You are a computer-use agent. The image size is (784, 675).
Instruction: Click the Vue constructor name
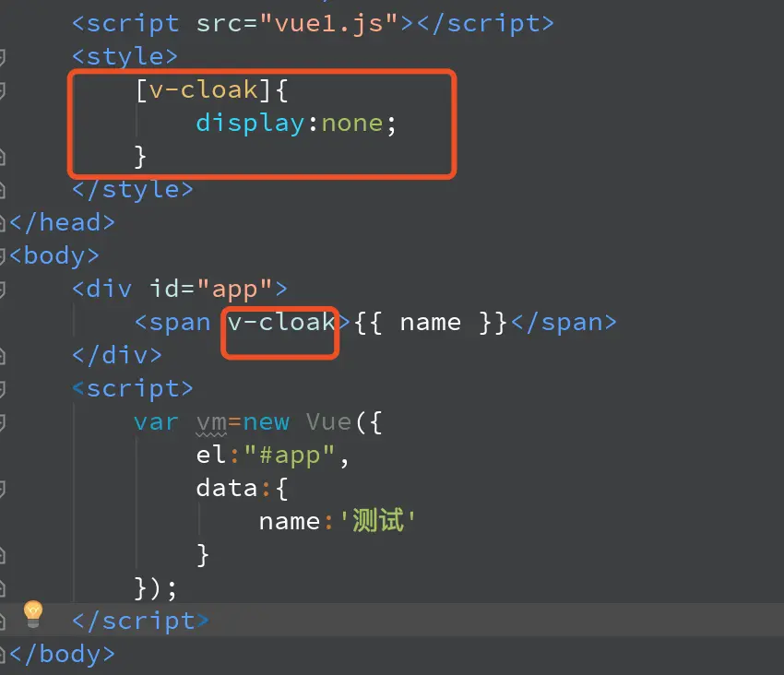(x=328, y=422)
